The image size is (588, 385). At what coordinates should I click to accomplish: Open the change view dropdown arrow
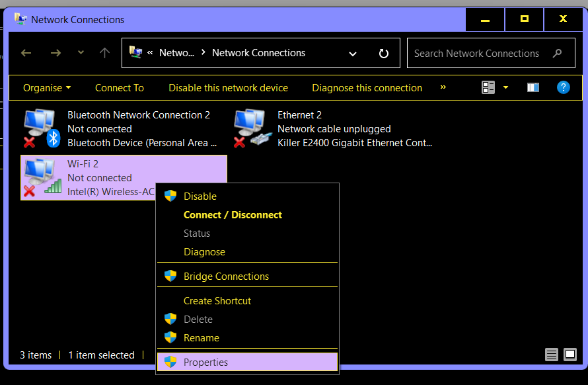click(505, 87)
